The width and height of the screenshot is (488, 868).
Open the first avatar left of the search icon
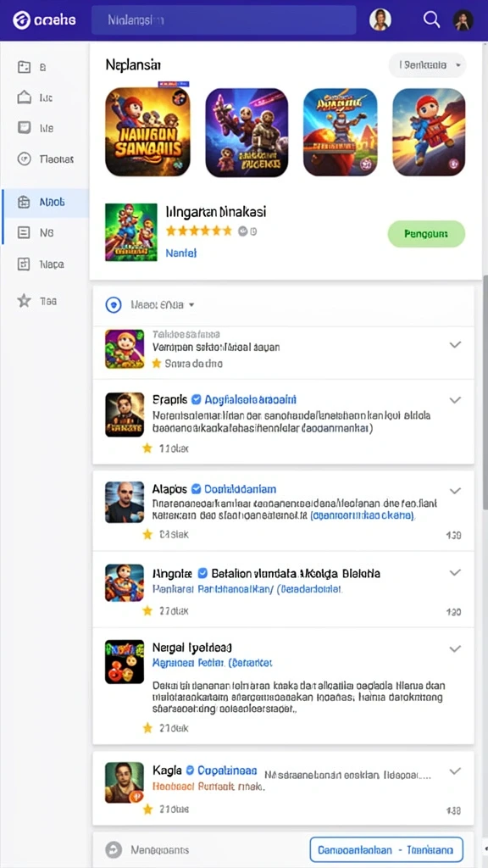pos(380,20)
